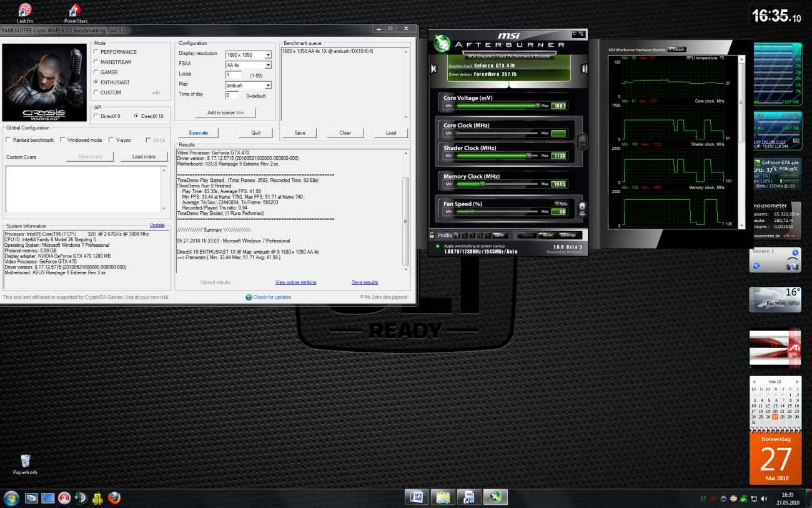Toggle the Afterburner profile lock icon
This screenshot has height=508, width=812.
click(x=431, y=235)
